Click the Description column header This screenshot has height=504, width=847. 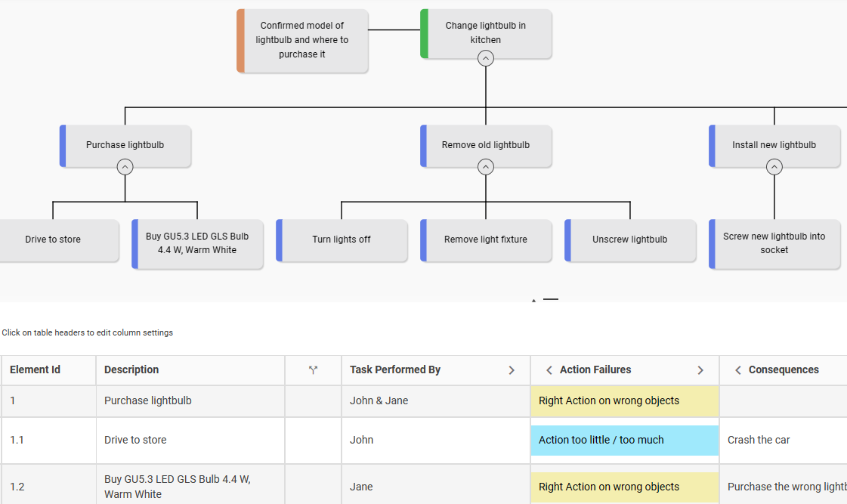131,370
